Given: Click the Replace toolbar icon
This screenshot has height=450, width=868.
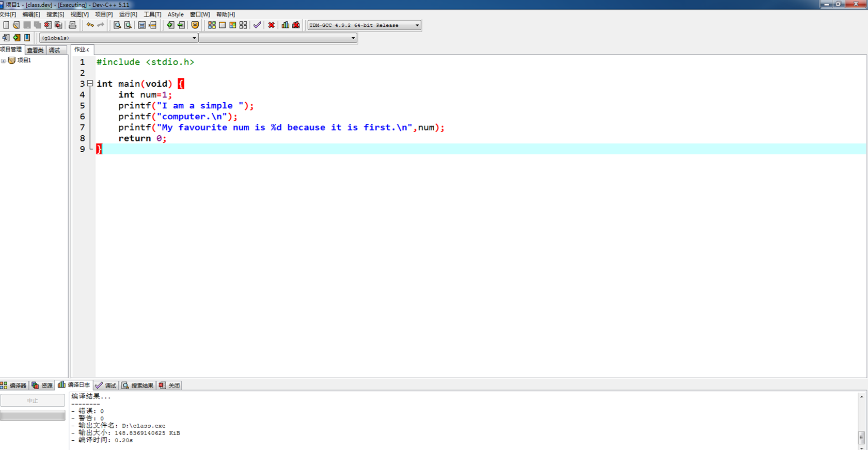Looking at the screenshot, I should click(x=128, y=25).
